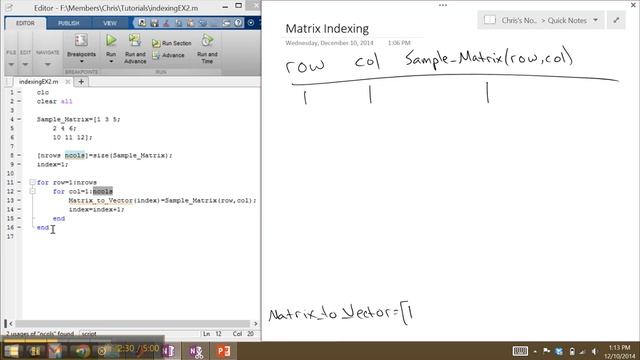Open the Quick Notes section dropdown

coord(596,20)
